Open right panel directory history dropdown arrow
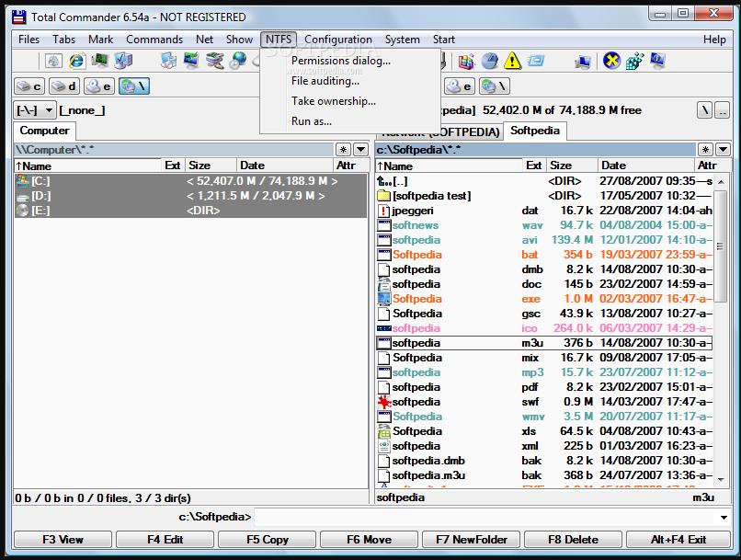Viewport: 741px width, 560px height. (723, 150)
